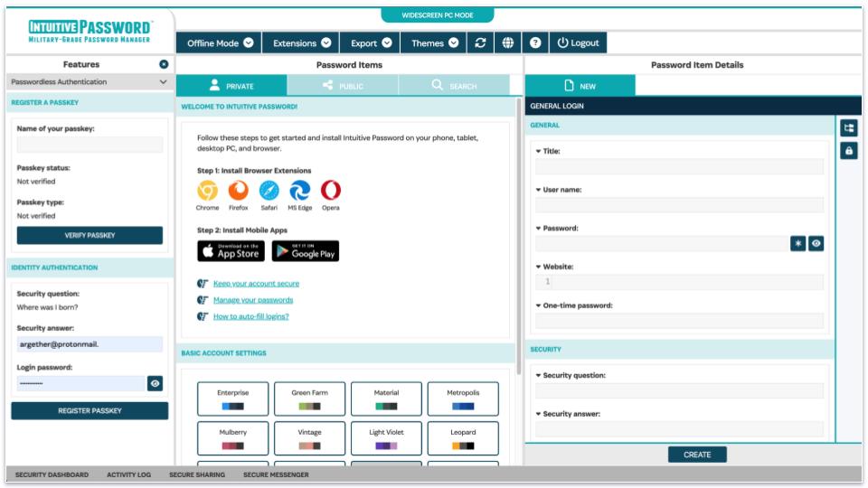
Task: Open the help question mark icon
Action: [x=535, y=42]
